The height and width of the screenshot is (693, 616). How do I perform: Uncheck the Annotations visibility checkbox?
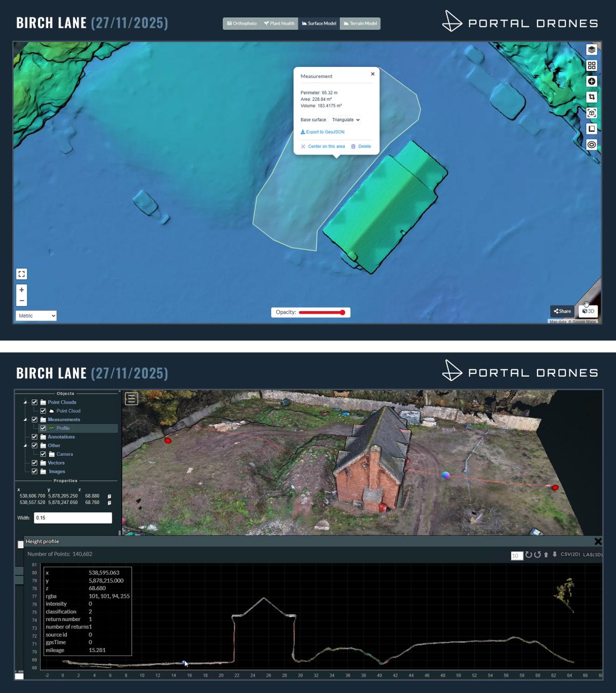[x=34, y=437]
